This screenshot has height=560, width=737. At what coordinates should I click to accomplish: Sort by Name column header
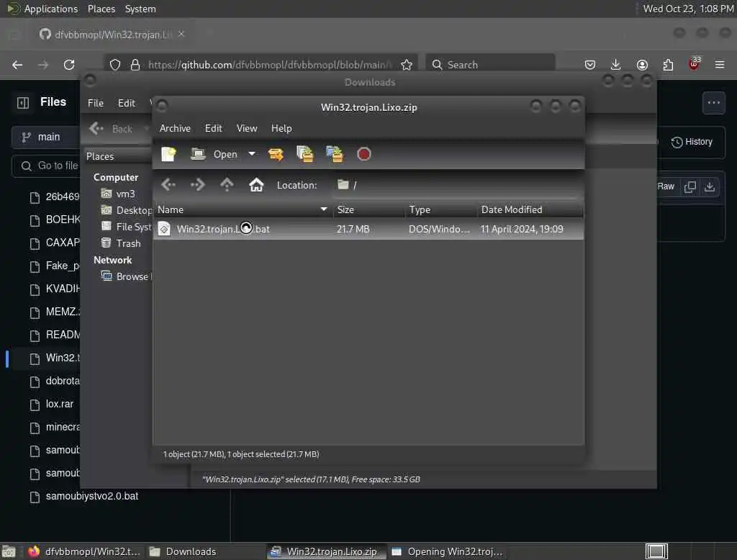(243, 209)
